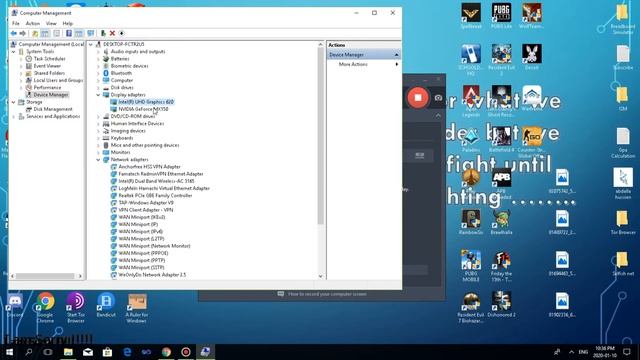Select Disk Management in left tree

click(x=53, y=109)
